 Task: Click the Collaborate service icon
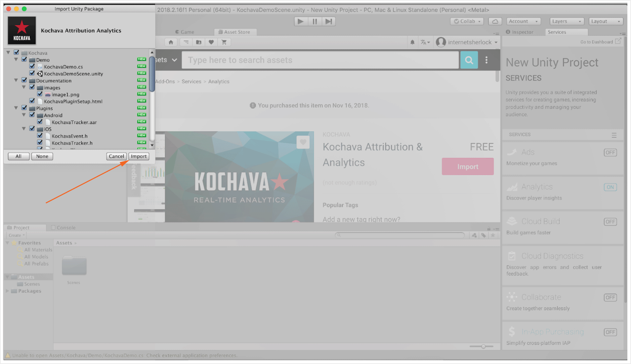512,297
